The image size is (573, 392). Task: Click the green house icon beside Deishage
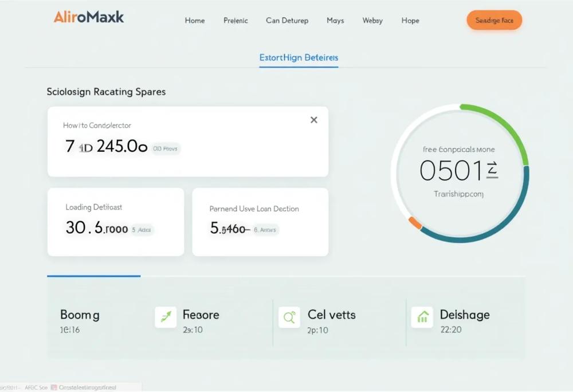(x=422, y=317)
